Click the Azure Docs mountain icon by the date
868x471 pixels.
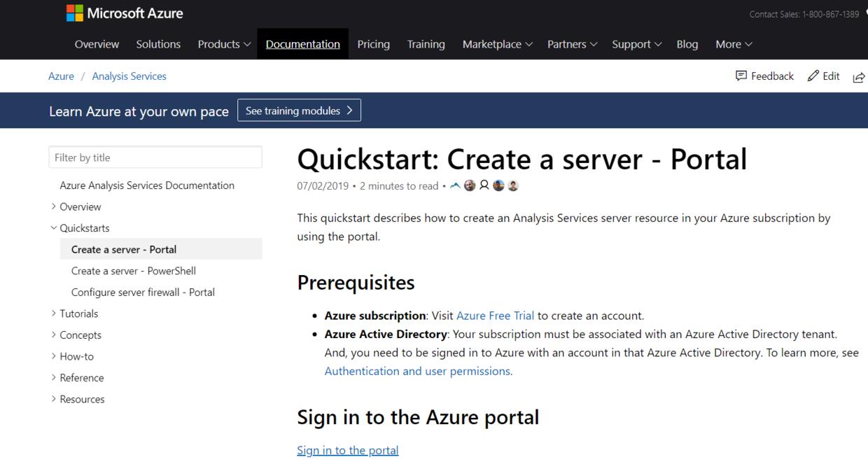pyautogui.click(x=455, y=185)
